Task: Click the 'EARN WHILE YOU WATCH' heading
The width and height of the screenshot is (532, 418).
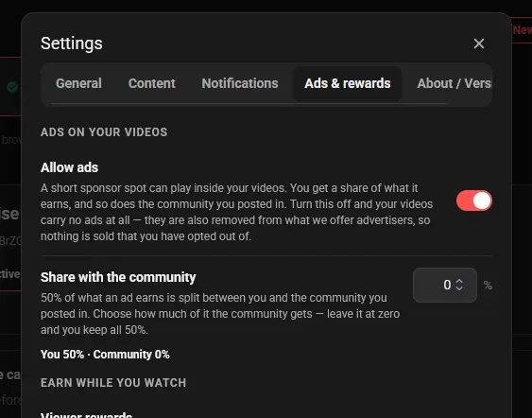Action: (x=113, y=383)
